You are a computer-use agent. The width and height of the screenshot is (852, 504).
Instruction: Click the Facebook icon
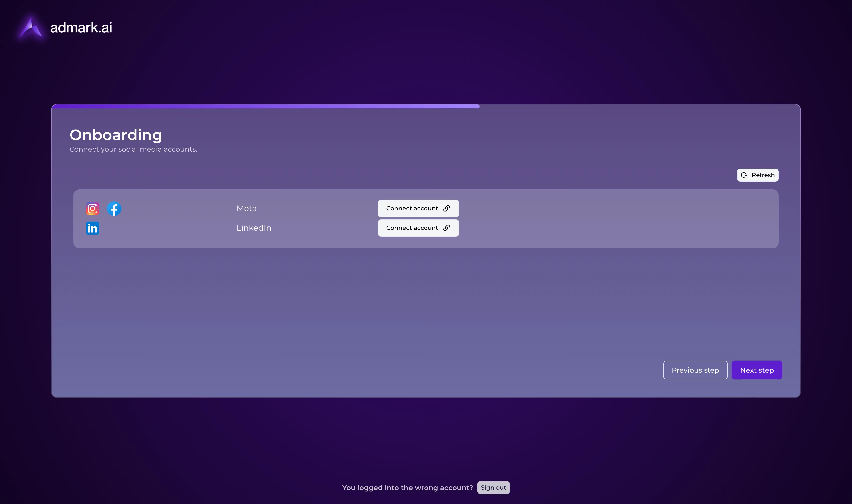click(x=114, y=208)
